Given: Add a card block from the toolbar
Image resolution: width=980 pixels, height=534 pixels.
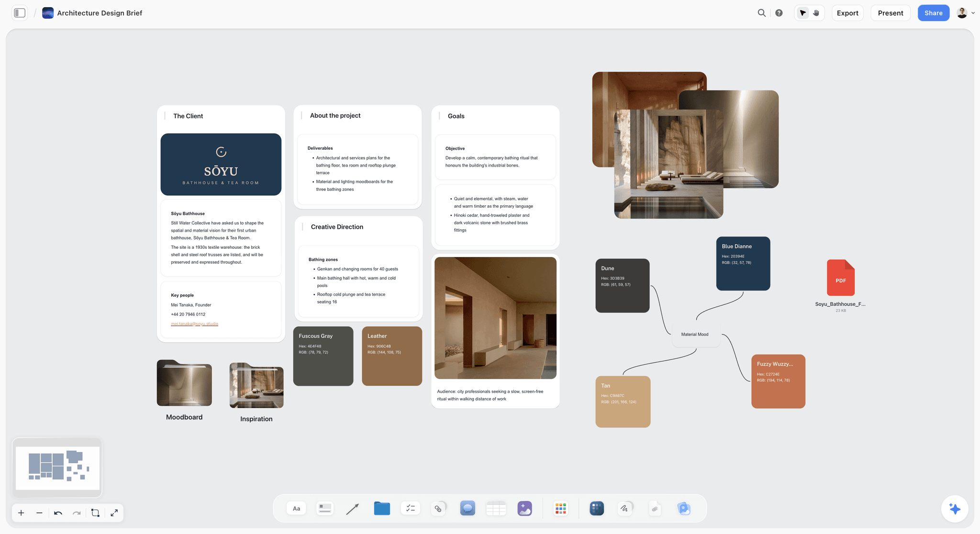Looking at the screenshot, I should (x=325, y=508).
